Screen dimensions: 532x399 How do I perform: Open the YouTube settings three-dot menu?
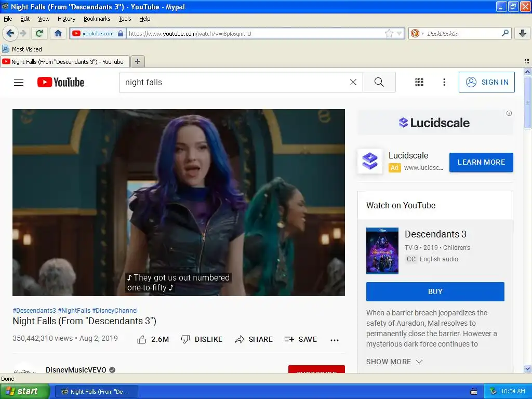click(x=444, y=82)
